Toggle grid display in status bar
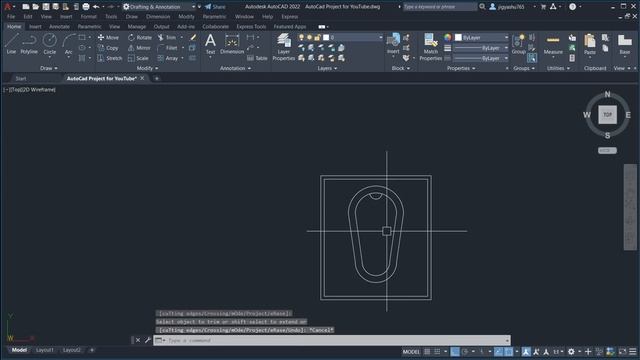 (x=427, y=351)
